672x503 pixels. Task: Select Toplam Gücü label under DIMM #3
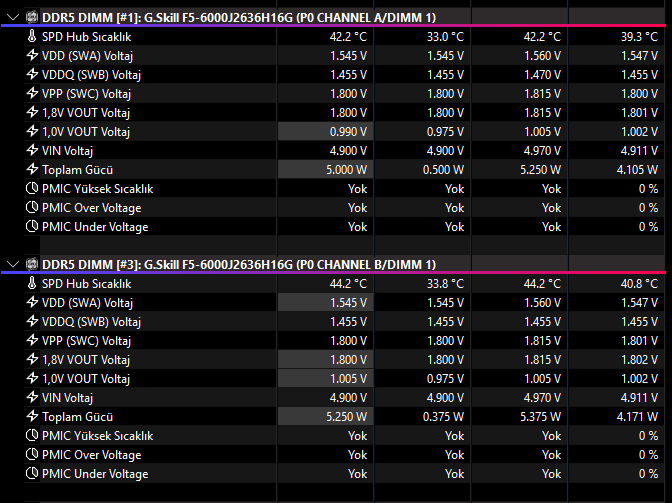coord(78,417)
